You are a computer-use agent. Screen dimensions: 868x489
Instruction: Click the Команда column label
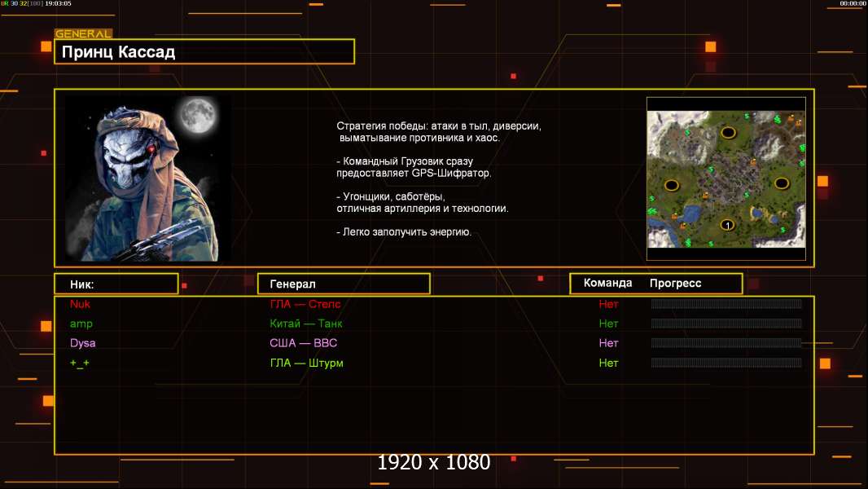[607, 283]
